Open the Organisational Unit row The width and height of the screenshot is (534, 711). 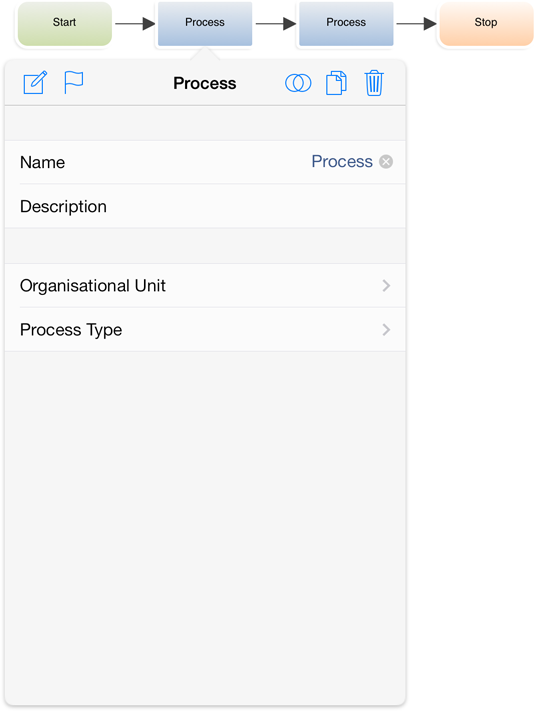point(205,286)
